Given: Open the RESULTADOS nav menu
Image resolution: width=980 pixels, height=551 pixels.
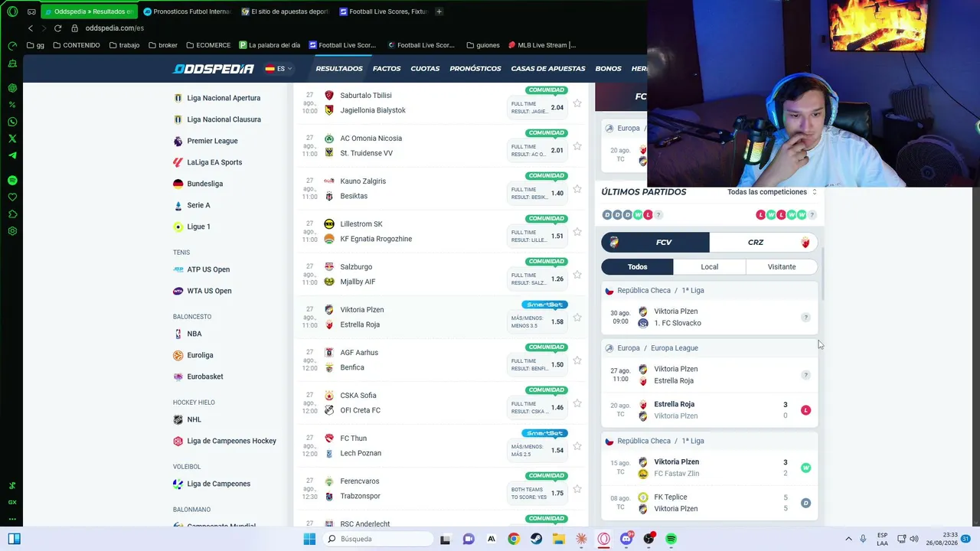Looking at the screenshot, I should click(339, 69).
